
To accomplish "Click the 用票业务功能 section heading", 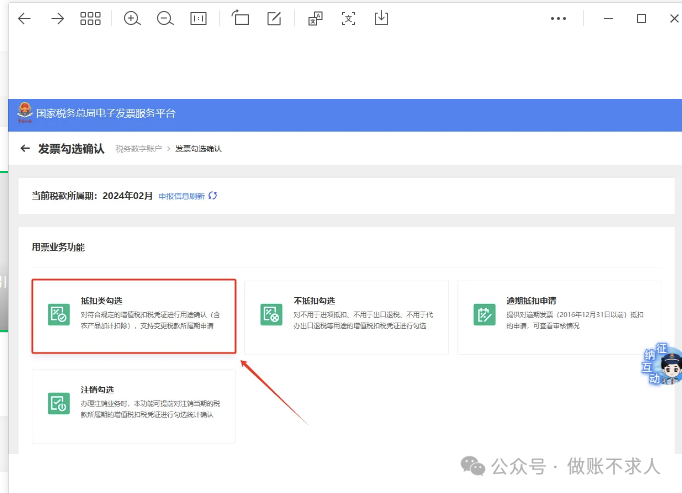I will point(58,247).
